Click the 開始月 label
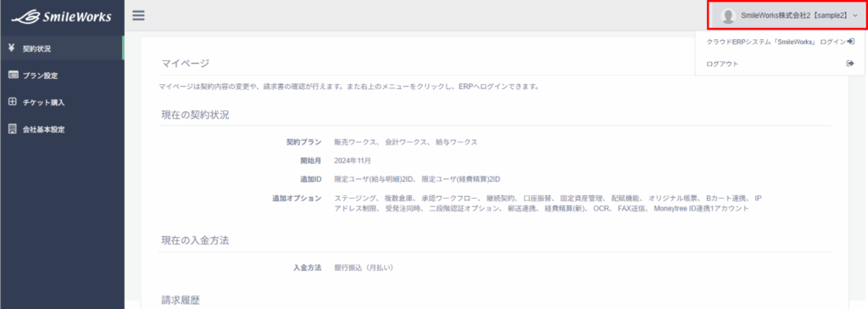The width and height of the screenshot is (868, 309). 311,160
